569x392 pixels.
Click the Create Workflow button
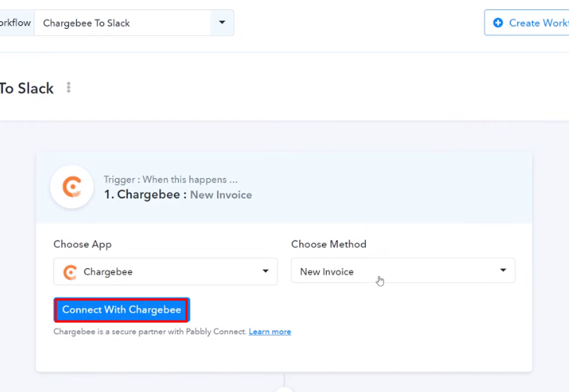pos(527,23)
